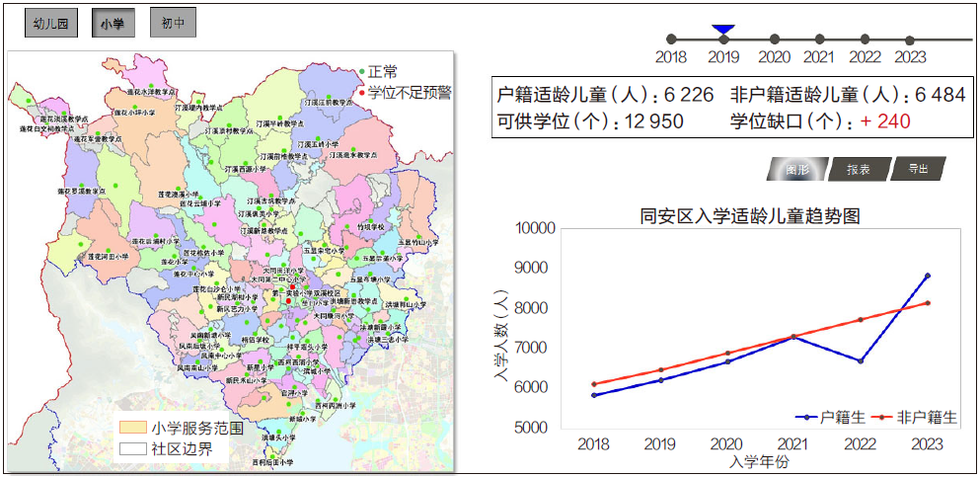Open the 图形 chart view tab
Viewport: 980px width, 477px height.
(796, 169)
